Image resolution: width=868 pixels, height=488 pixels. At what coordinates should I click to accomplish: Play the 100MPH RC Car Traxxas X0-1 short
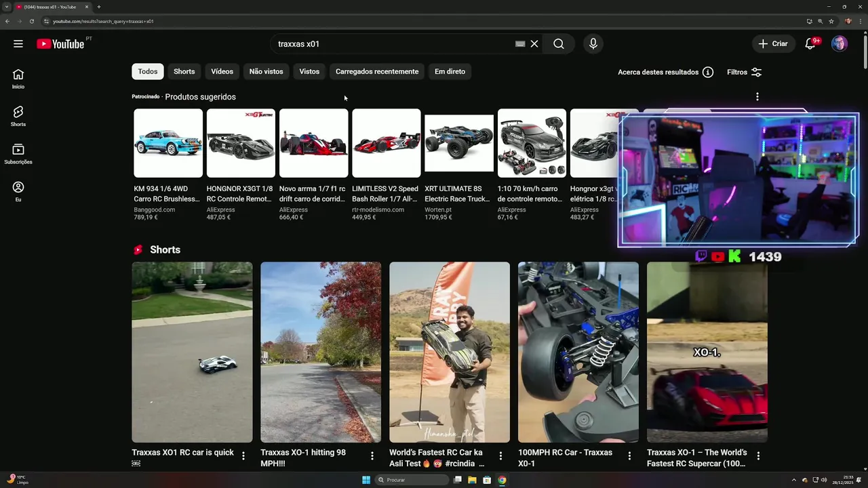578,352
